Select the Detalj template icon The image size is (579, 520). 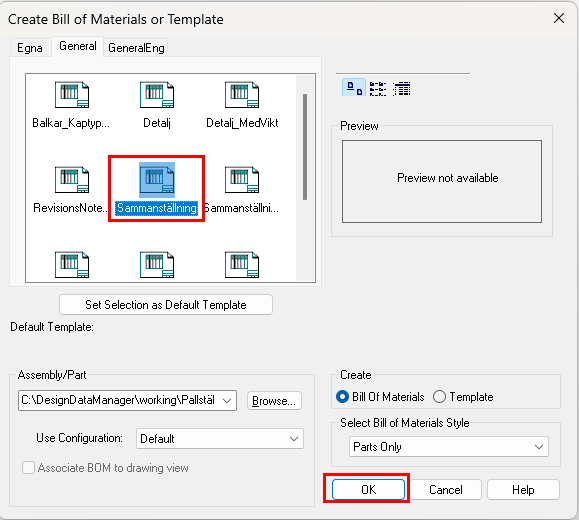[157, 95]
